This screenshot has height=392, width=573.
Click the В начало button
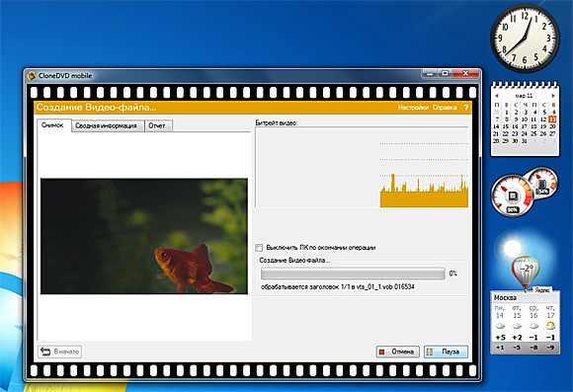click(x=60, y=352)
